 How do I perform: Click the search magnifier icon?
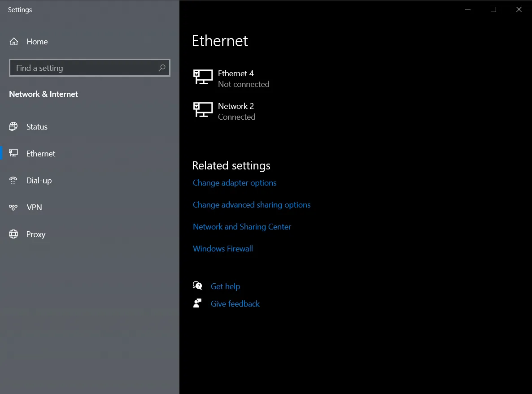pos(162,68)
